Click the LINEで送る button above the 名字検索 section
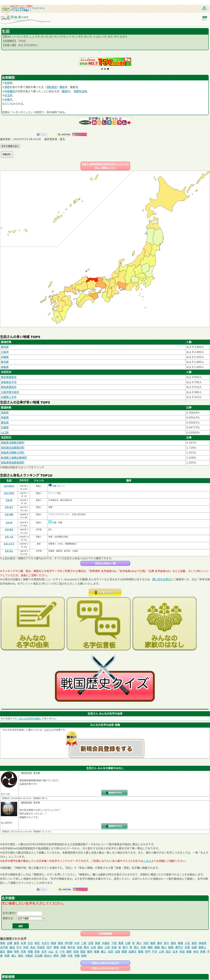 pos(65,890)
